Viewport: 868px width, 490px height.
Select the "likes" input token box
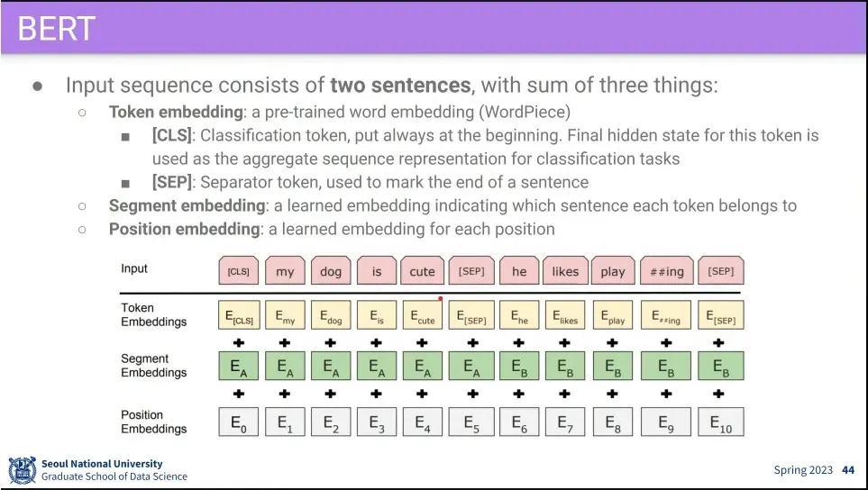point(565,271)
